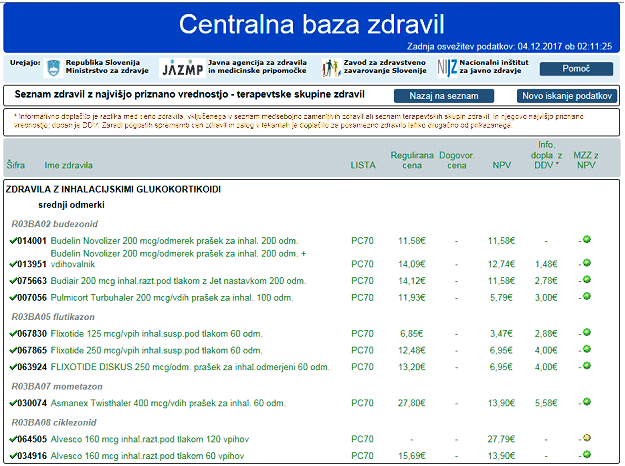Select the 15,69€ price for Alvesco 034916

click(411, 456)
